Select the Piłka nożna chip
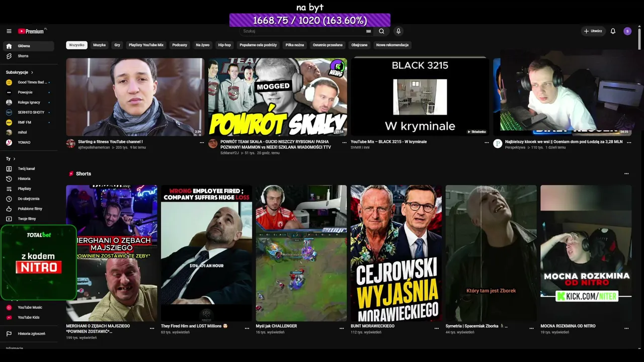 (x=295, y=45)
